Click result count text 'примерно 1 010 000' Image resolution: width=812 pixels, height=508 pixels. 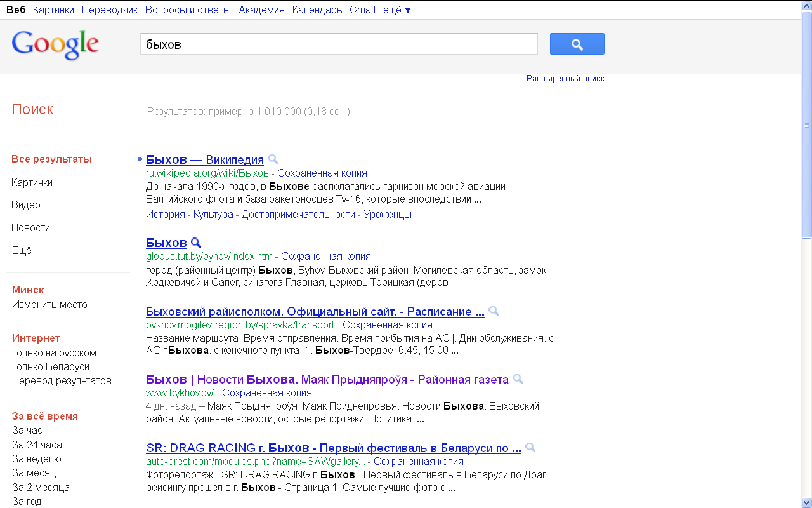256,111
